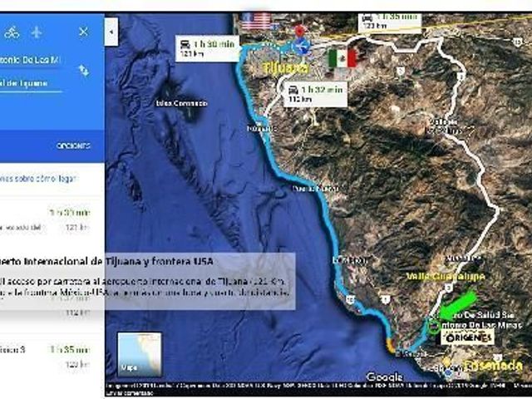Click the red destination pin in Tijuana
The image size is (532, 399).
point(299,30)
